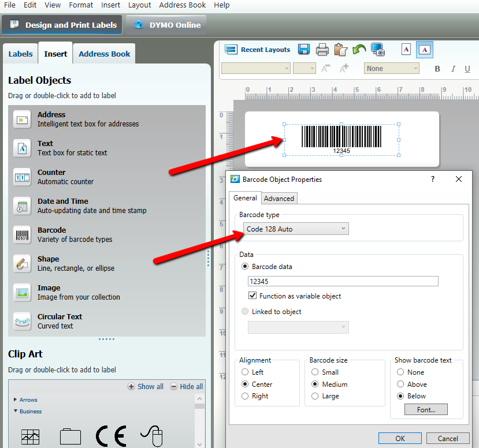The image size is (479, 448).
Task: Open the Linked to object dropdown
Action: pos(298,327)
